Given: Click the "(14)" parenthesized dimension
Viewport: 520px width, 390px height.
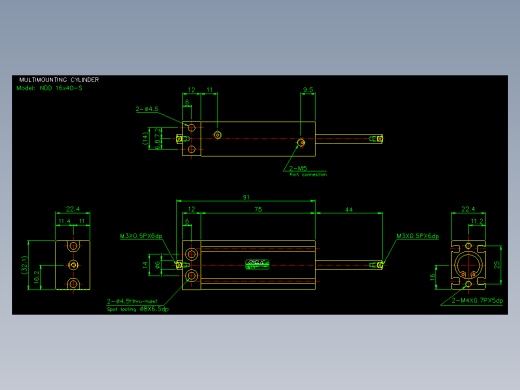Looking at the screenshot, I should (145, 138).
